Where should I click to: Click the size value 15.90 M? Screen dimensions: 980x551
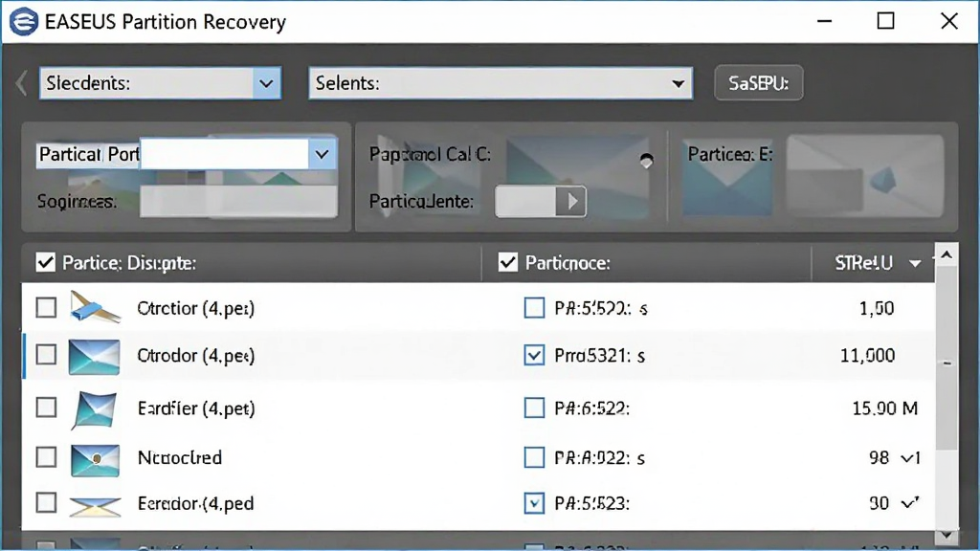pos(885,408)
